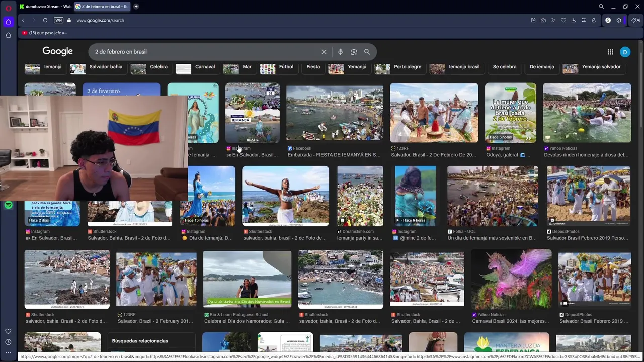The image size is (644, 362).
Task: Open 'La mujer que detiene a todo Brasil' image
Action: tap(510, 113)
